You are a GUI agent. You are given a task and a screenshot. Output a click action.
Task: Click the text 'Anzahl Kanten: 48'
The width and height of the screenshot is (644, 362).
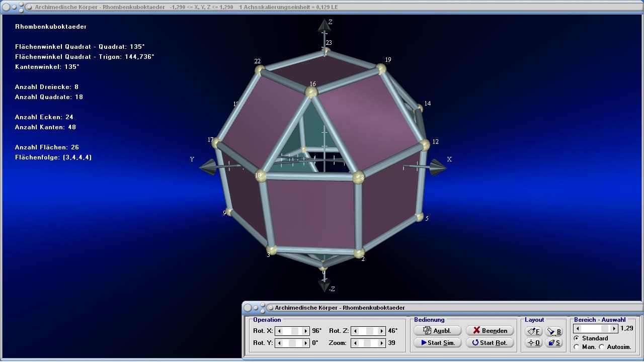pos(45,127)
